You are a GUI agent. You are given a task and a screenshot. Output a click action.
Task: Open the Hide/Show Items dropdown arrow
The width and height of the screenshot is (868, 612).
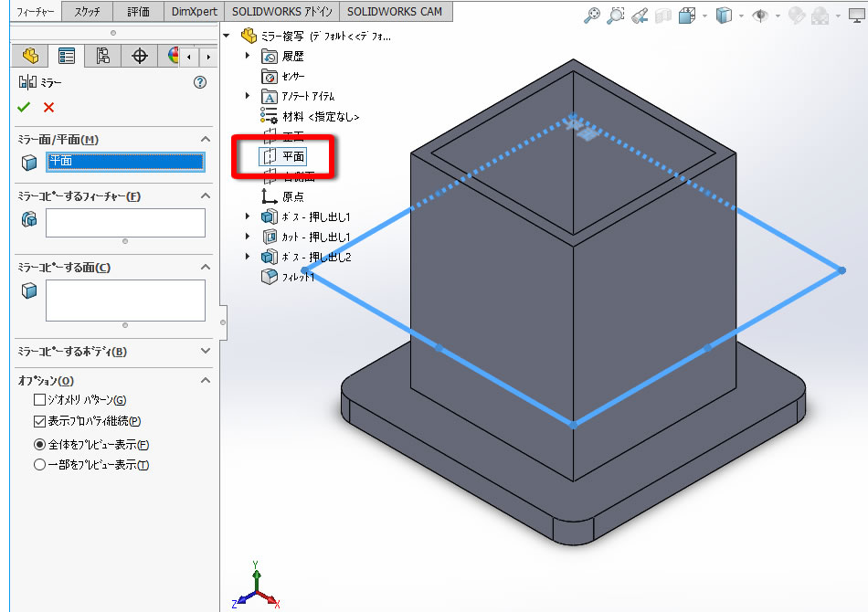pyautogui.click(x=778, y=16)
